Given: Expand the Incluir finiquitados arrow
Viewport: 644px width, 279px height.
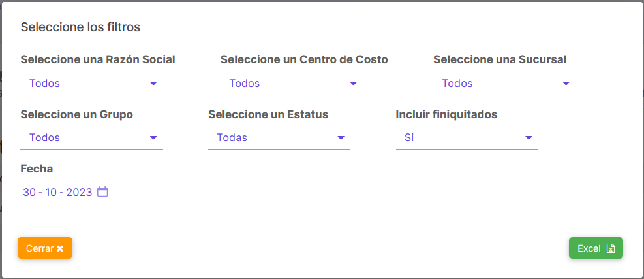Looking at the screenshot, I should click(529, 137).
